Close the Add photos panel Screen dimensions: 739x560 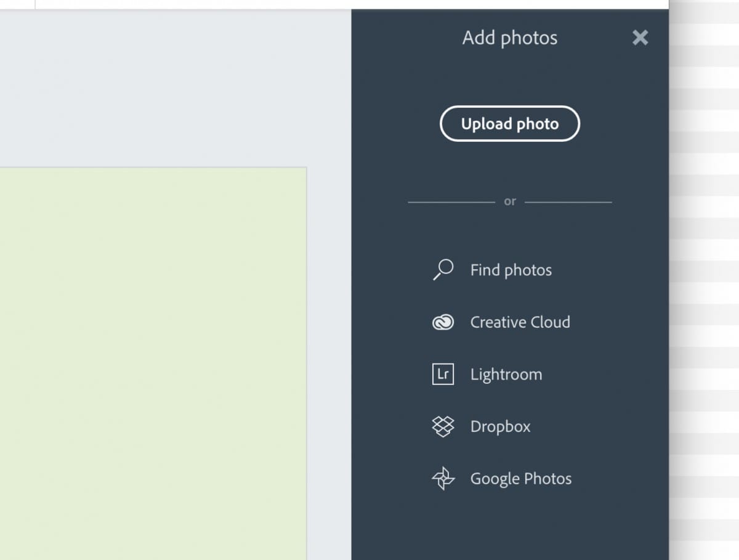(x=640, y=38)
